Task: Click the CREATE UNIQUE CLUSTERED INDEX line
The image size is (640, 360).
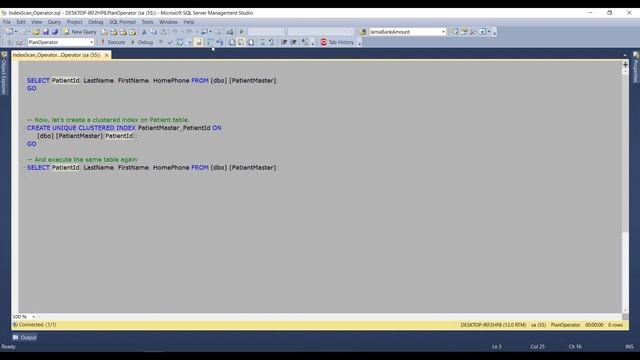Action: tap(124, 128)
